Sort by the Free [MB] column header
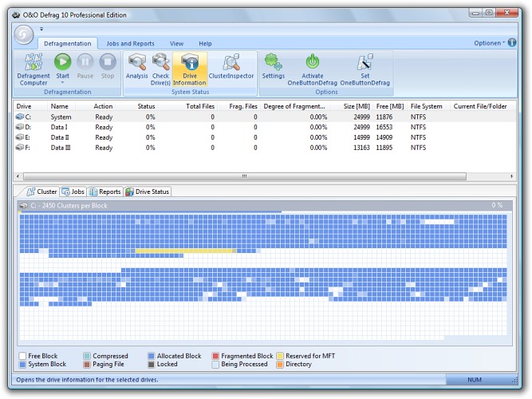532x399 pixels. (x=390, y=106)
